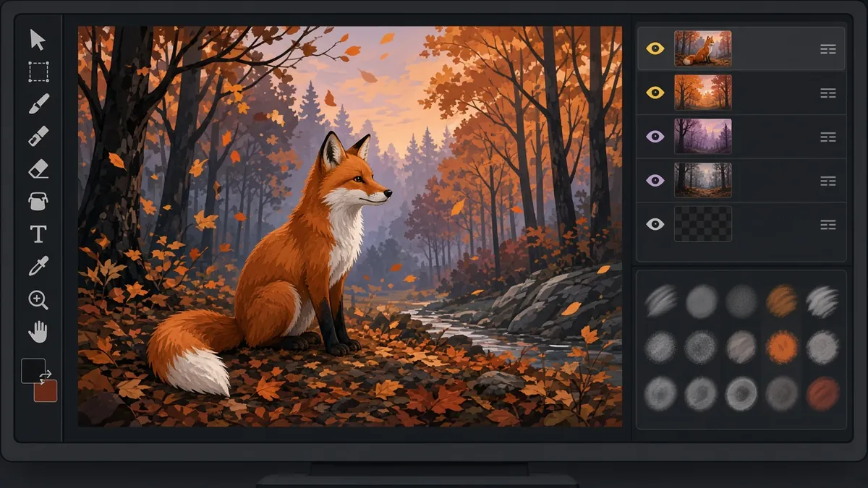The width and height of the screenshot is (868, 488).
Task: Open the orange trees layer's options menu handle
Action: point(828,93)
